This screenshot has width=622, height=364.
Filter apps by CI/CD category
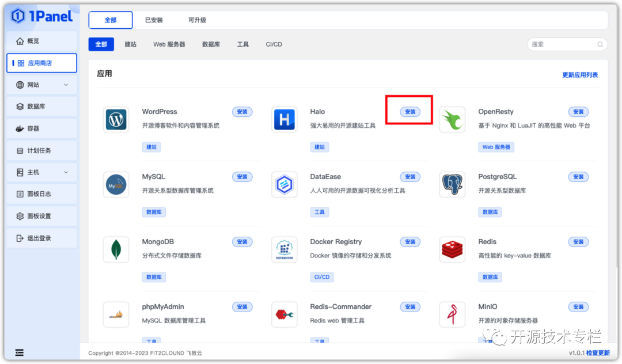(x=274, y=44)
